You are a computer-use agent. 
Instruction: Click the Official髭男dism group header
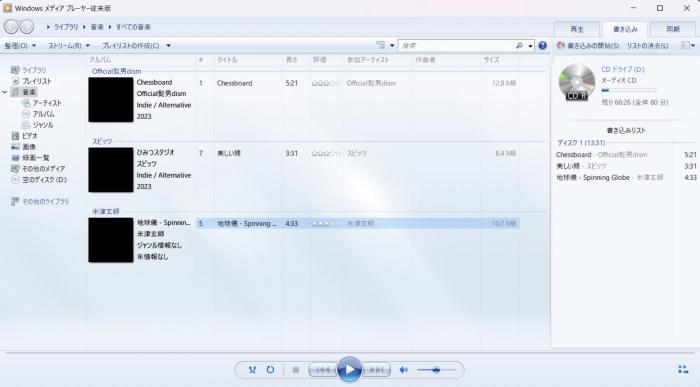[x=117, y=71]
